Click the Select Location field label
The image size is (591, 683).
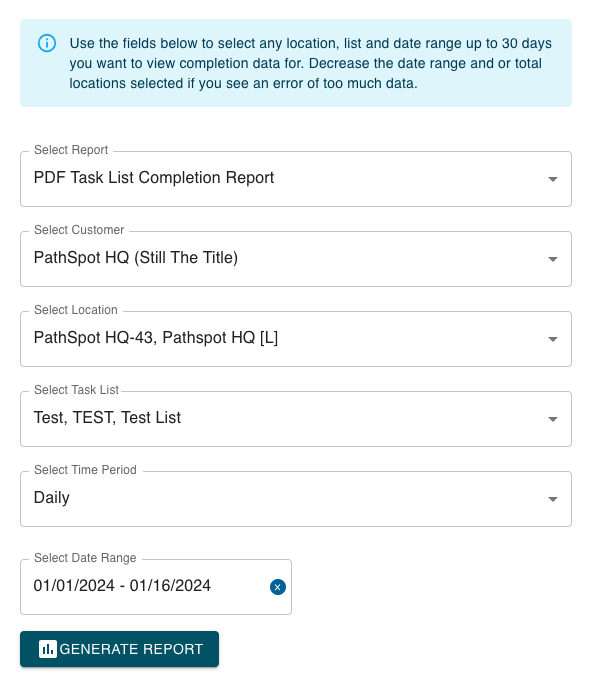pos(76,310)
